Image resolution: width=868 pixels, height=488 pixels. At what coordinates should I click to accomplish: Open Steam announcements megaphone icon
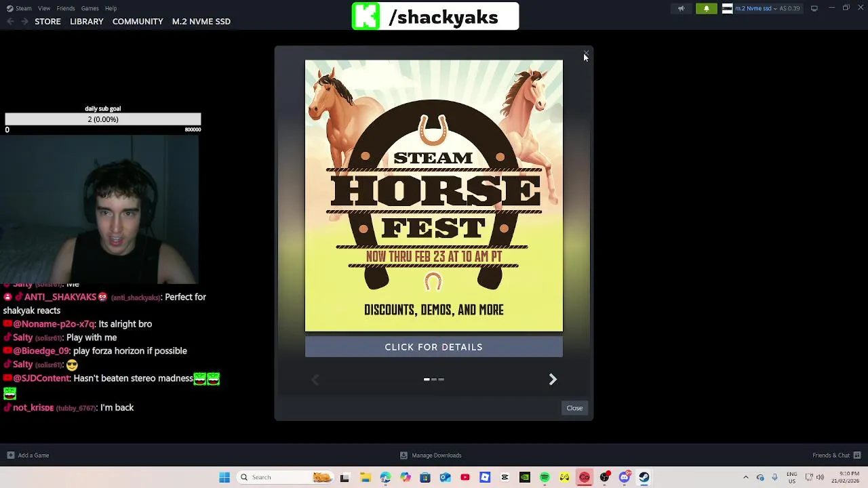click(681, 8)
